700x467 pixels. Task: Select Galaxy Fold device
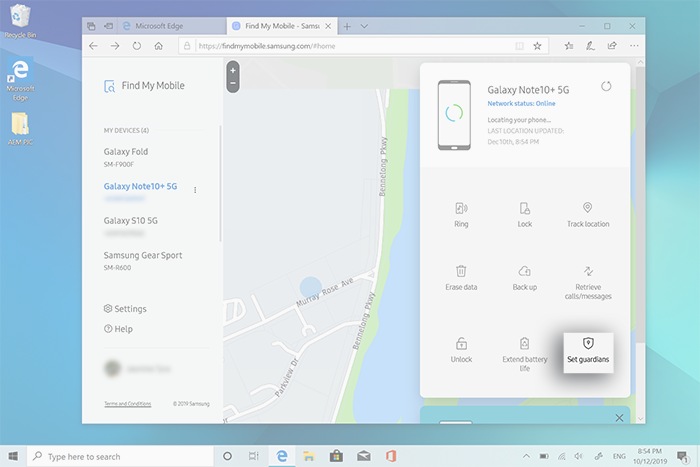(x=126, y=157)
